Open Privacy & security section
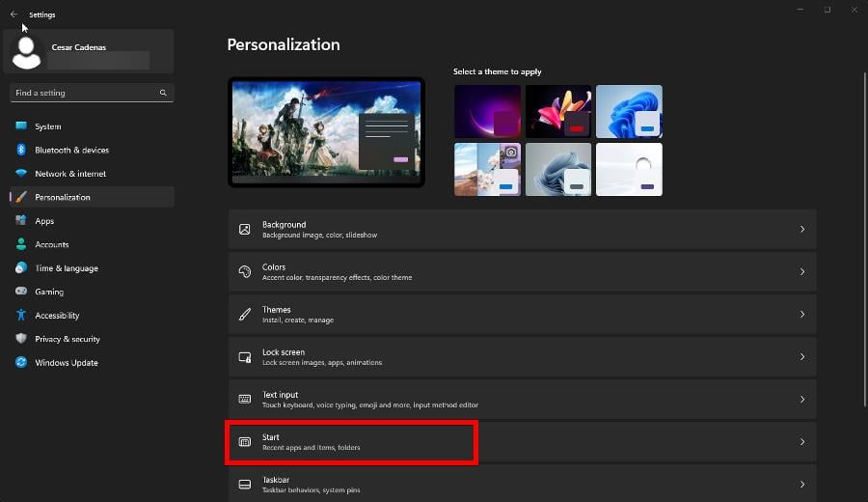Image resolution: width=868 pixels, height=502 pixels. point(92,339)
